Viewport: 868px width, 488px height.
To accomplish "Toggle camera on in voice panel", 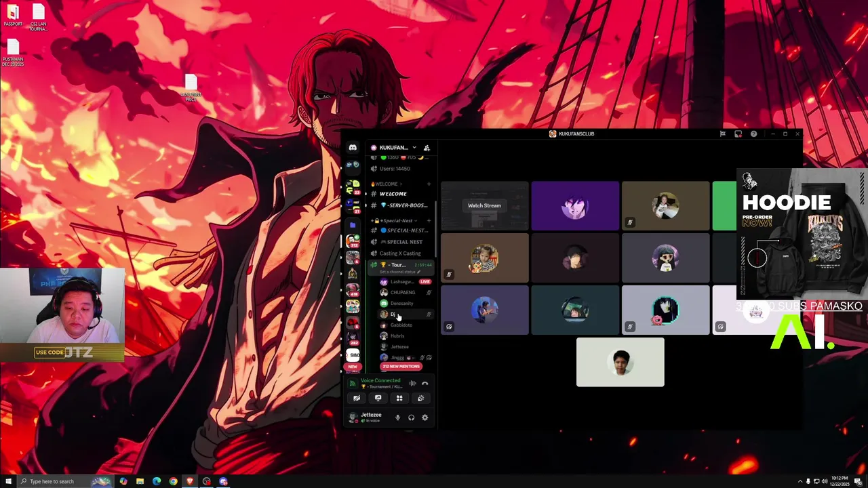I will click(x=357, y=399).
